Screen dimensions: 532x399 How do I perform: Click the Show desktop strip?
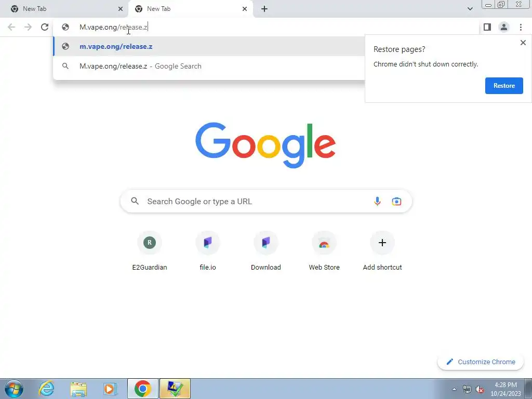point(528,389)
